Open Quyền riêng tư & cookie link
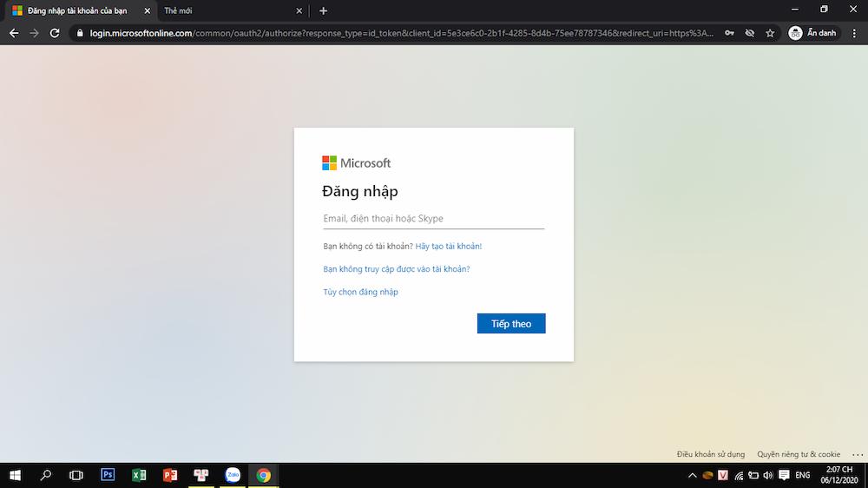868x488 pixels. click(x=799, y=454)
